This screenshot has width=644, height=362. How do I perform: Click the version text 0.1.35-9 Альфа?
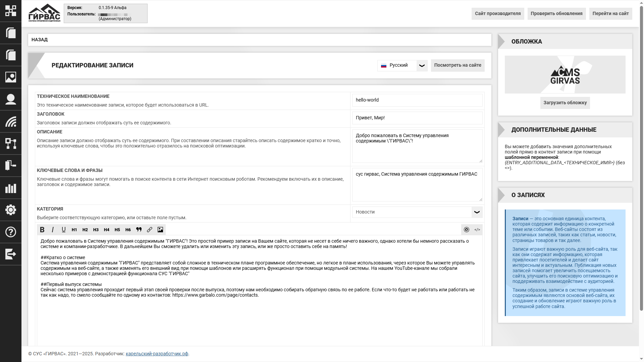pyautogui.click(x=112, y=7)
